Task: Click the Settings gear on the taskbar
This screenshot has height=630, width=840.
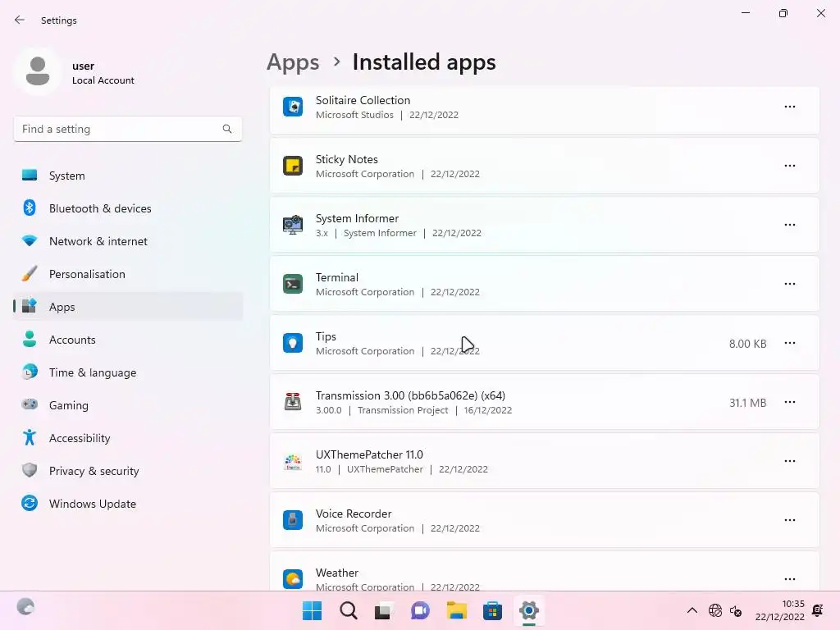Action: (529, 610)
